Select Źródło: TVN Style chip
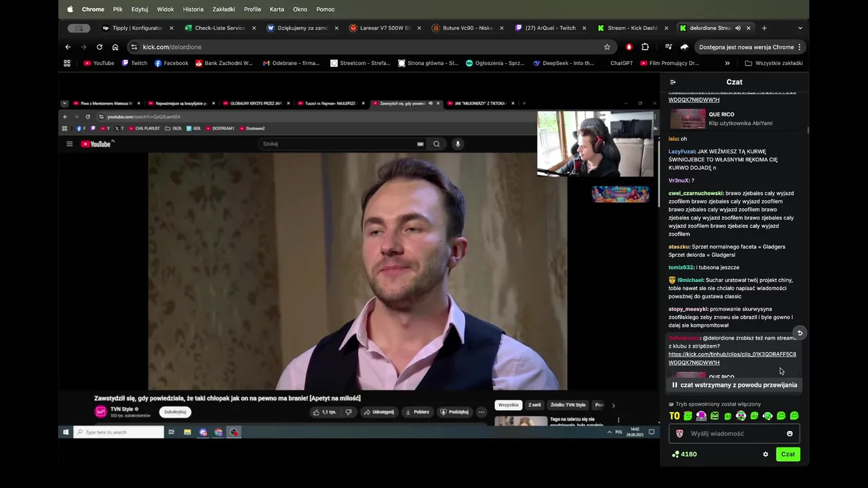 (x=567, y=405)
